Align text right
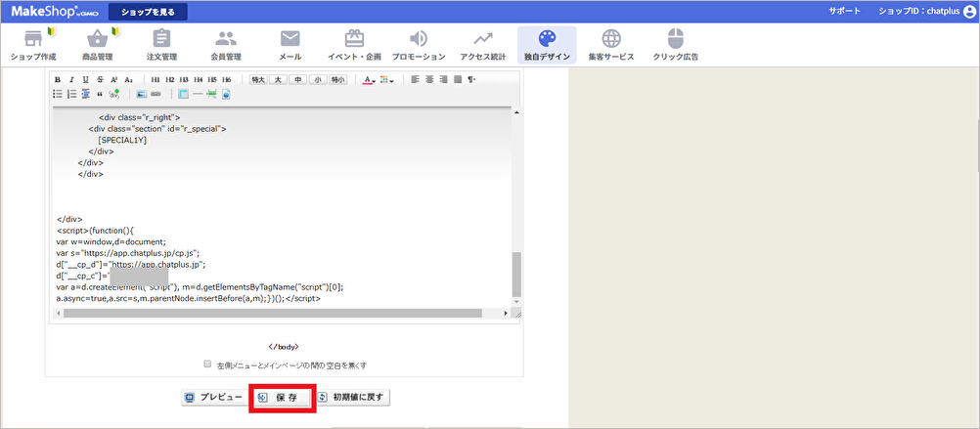 443,79
